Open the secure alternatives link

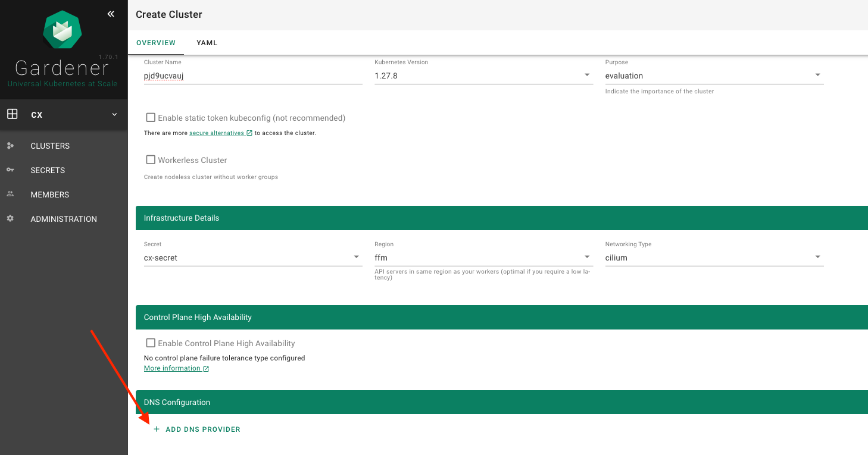(217, 133)
